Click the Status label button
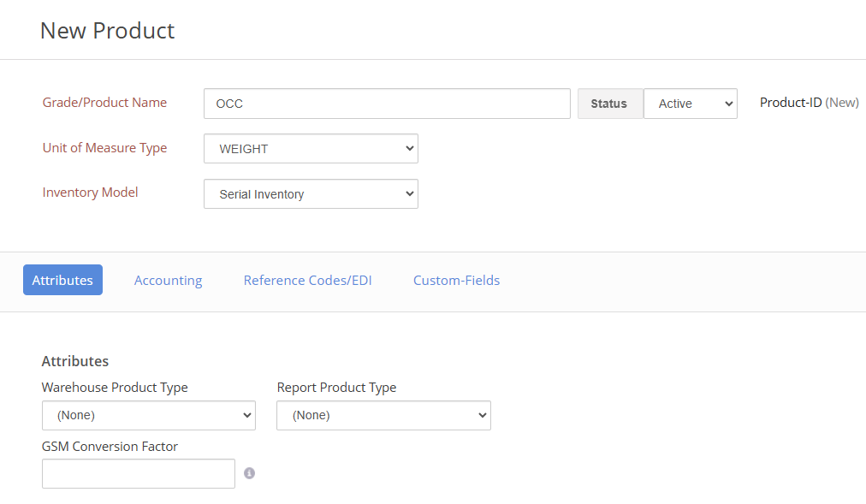Viewport: 866px width, 504px height. (x=609, y=104)
